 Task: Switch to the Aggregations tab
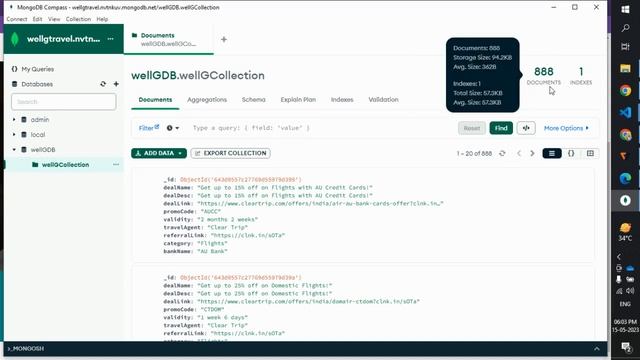[207, 100]
